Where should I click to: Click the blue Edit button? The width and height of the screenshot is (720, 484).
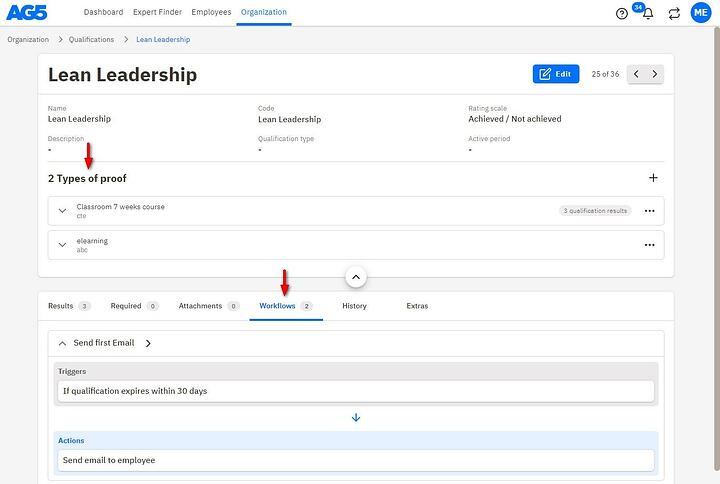click(556, 74)
